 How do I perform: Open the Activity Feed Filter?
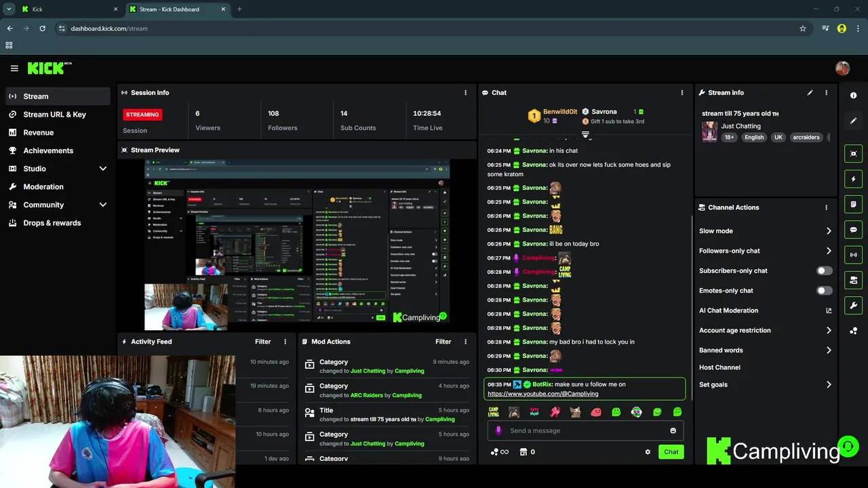pyautogui.click(x=262, y=342)
